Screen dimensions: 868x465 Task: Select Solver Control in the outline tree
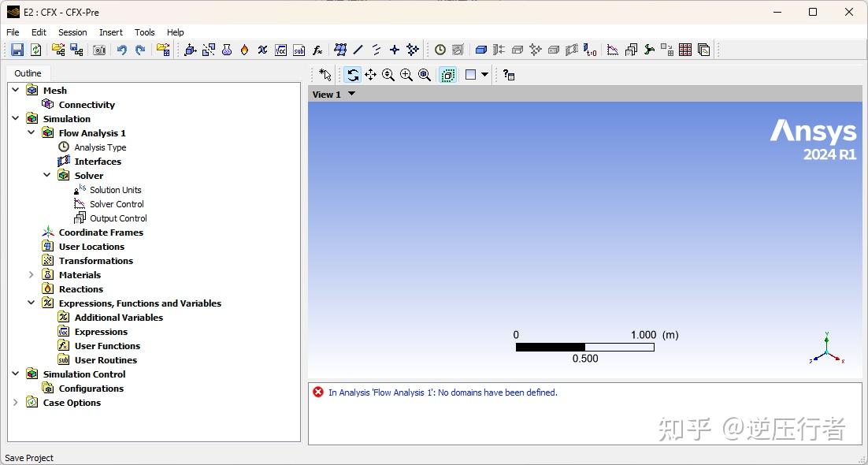[117, 204]
